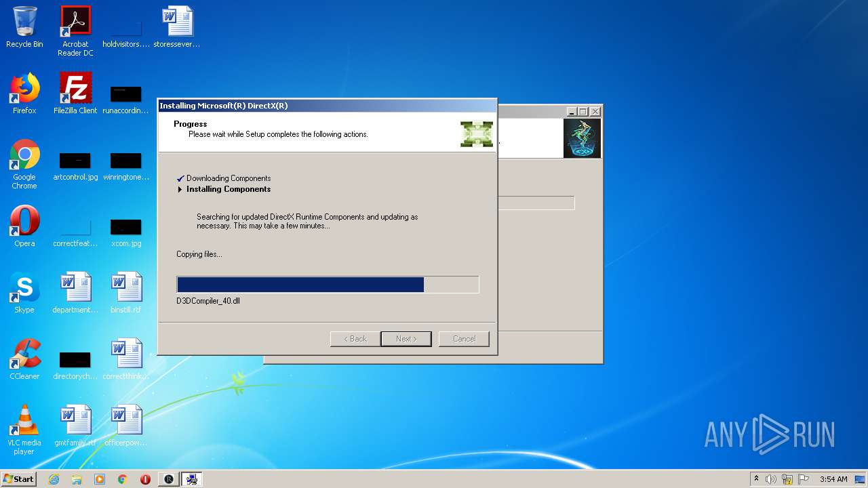Click the DirectX installer title bar
Image resolution: width=868 pixels, height=488 pixels.
[328, 106]
